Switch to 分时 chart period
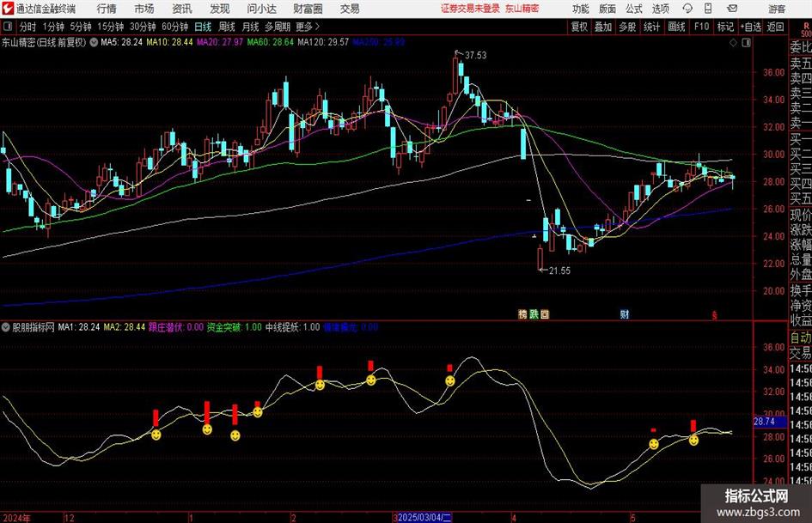812x523 pixels. point(28,27)
